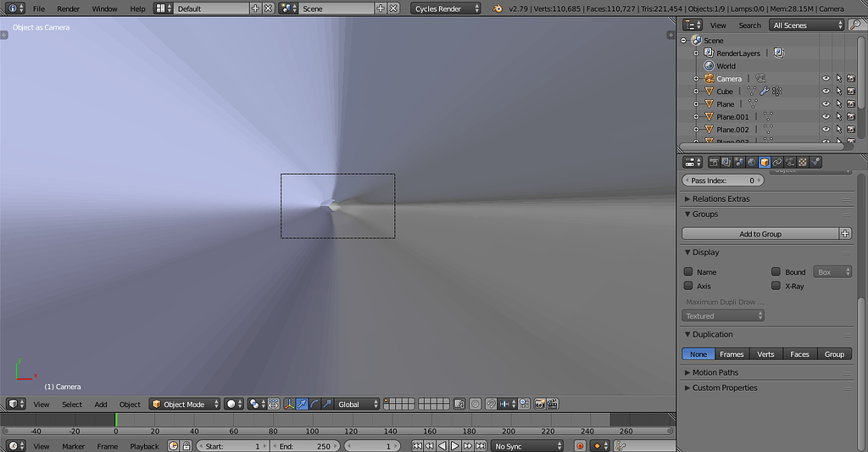The height and width of the screenshot is (452, 868).
Task: Select the translate manipulator arrow
Action: click(303, 405)
